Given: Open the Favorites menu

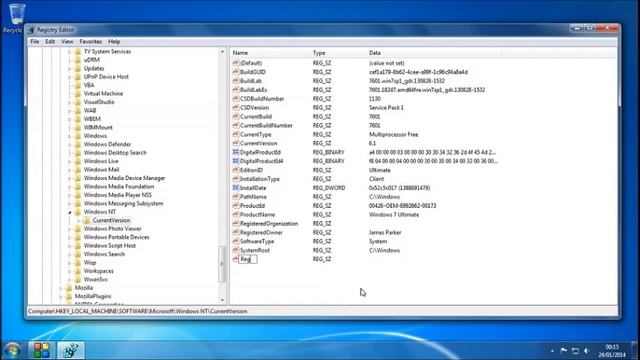Looking at the screenshot, I should click(91, 42).
